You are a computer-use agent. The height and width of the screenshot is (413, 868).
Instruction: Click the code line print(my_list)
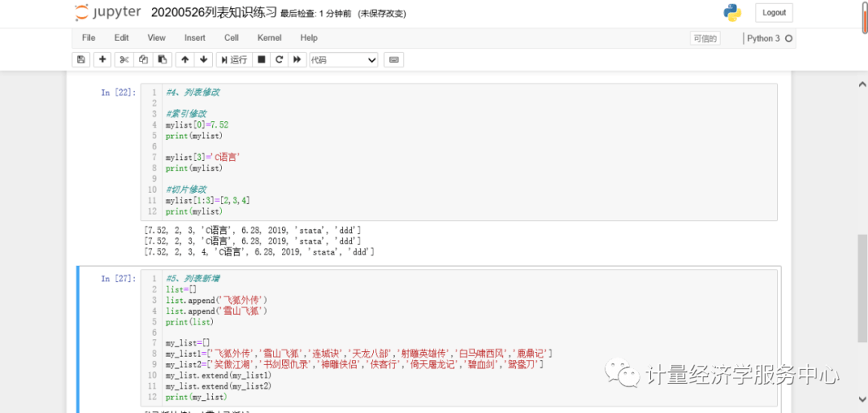(x=196, y=397)
